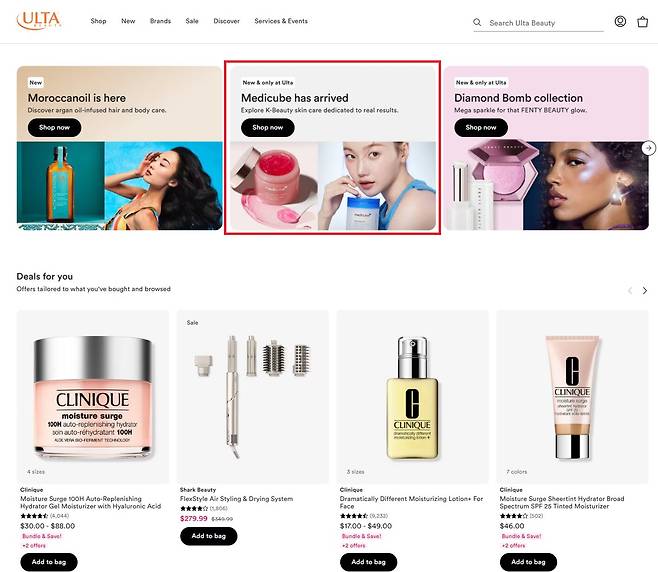The height and width of the screenshot is (572, 658).
Task: Open the Sale menu
Action: point(192,21)
